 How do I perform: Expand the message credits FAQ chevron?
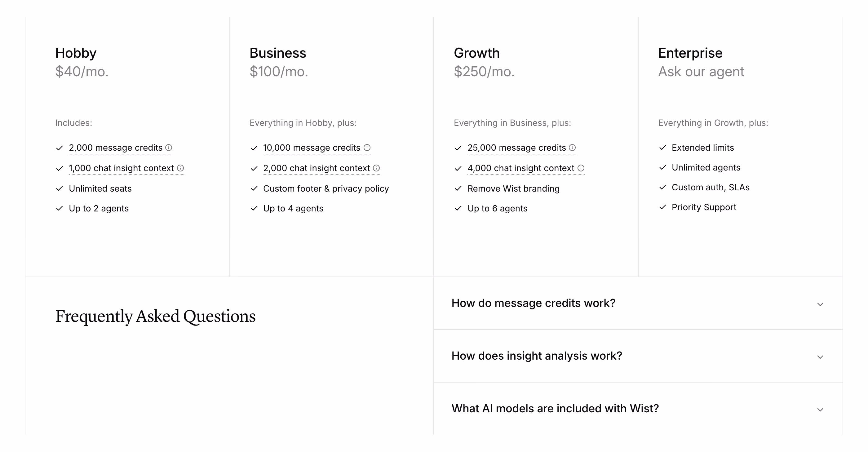[x=820, y=304]
